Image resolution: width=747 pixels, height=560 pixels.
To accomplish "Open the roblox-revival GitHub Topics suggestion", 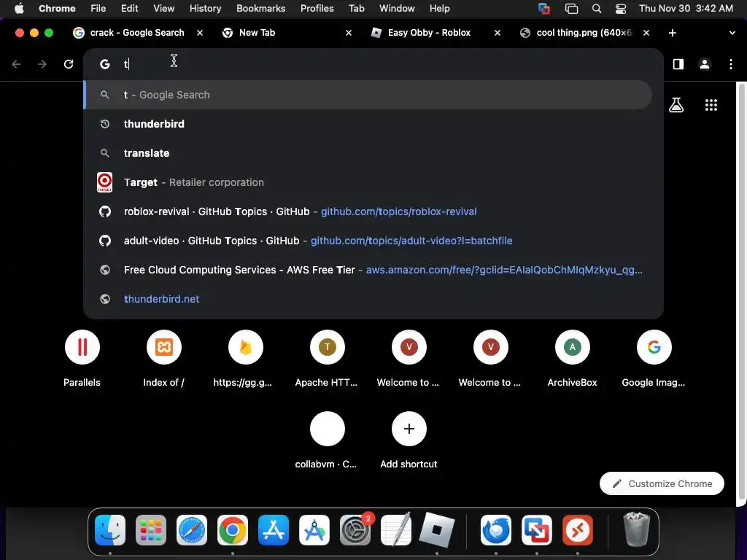I will pyautogui.click(x=368, y=211).
